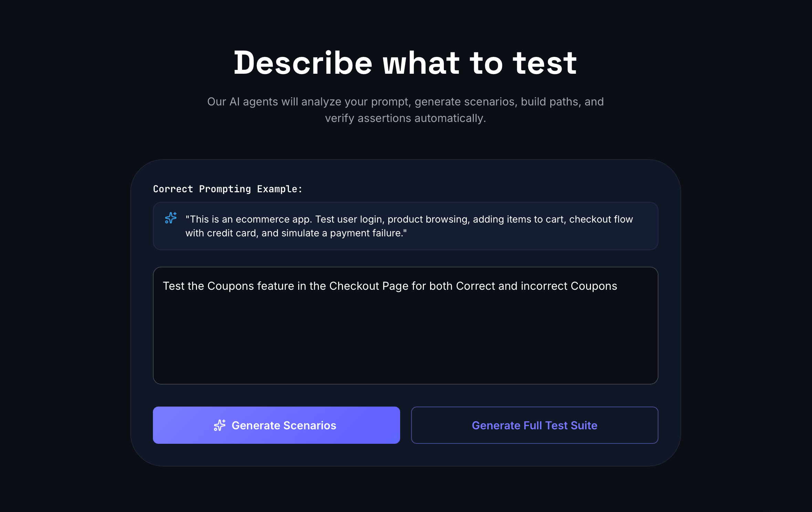Click the Generate Full Test Suite button
This screenshot has height=512, width=812.
point(534,425)
